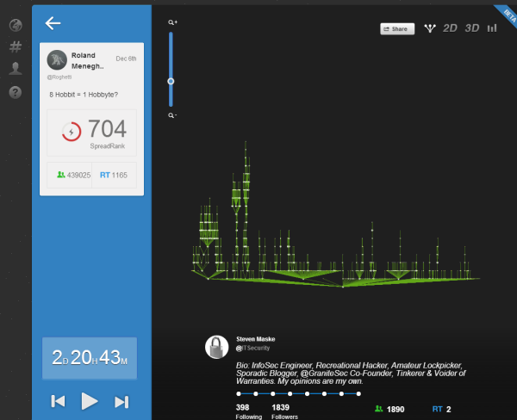Click the RT 2 count at bottom
This screenshot has height=420, width=517.
(441, 409)
